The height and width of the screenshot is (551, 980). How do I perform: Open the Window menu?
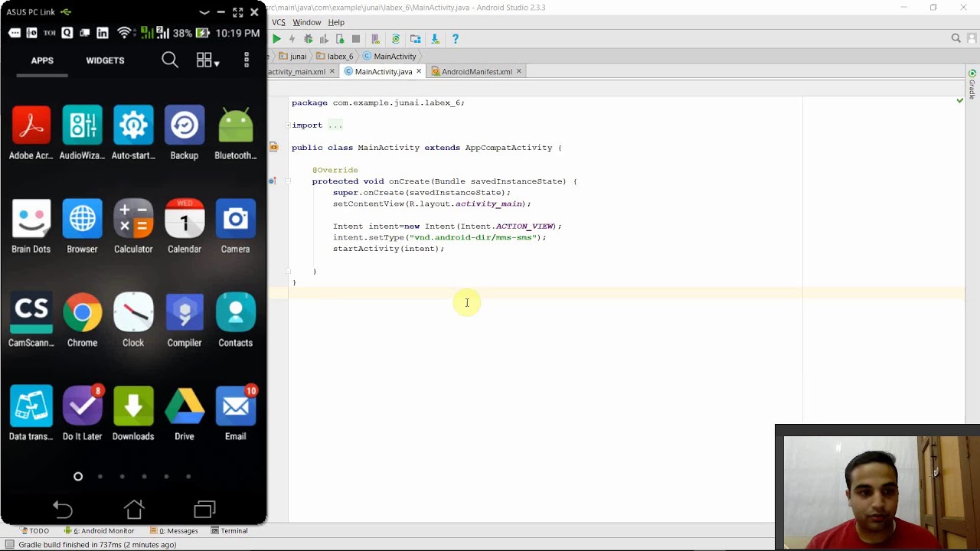307,22
